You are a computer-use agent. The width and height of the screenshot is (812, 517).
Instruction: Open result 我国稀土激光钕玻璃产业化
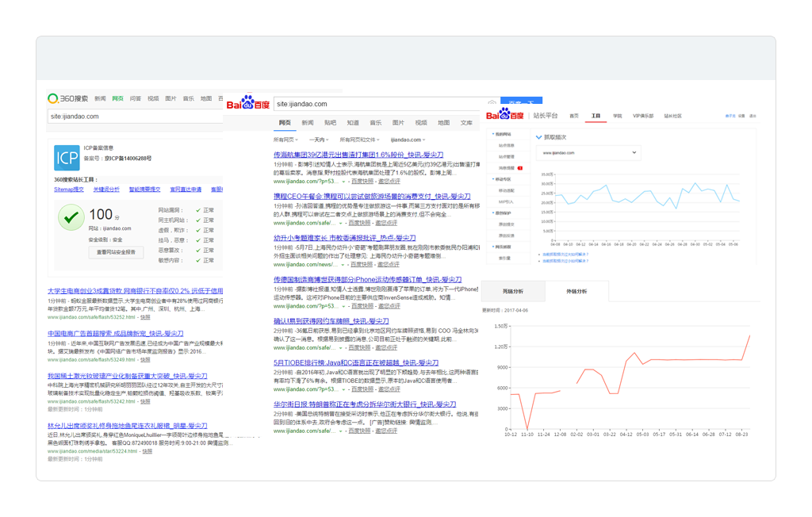point(128,376)
